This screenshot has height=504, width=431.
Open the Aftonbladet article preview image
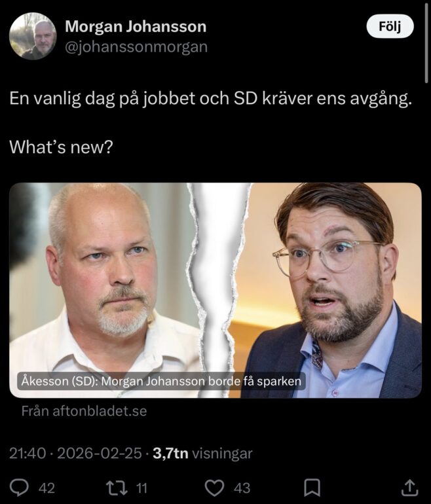pos(216,290)
